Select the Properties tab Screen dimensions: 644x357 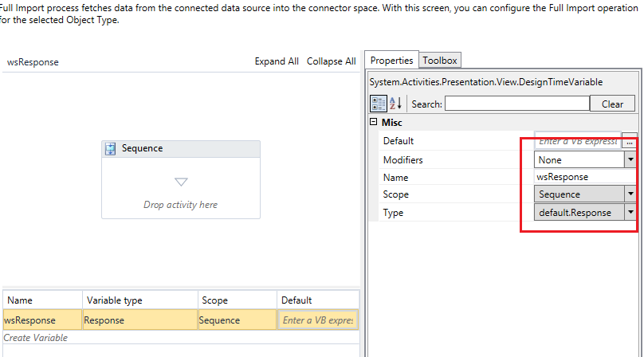tap(391, 61)
